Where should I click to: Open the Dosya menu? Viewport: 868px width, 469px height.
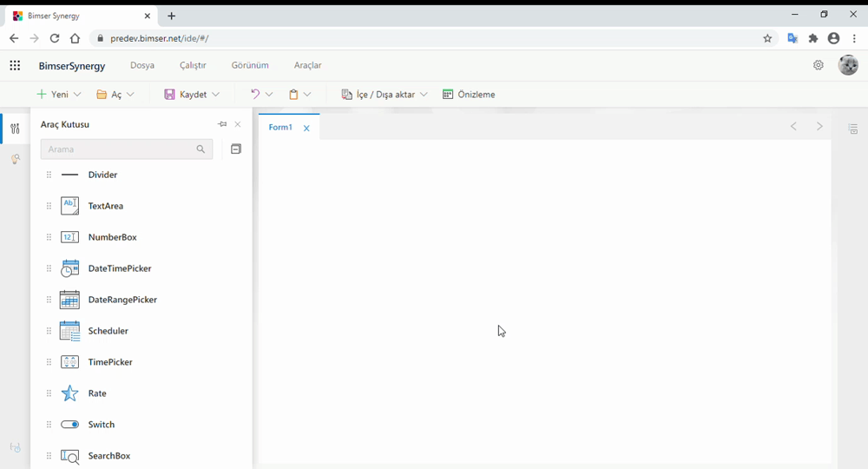tap(142, 65)
